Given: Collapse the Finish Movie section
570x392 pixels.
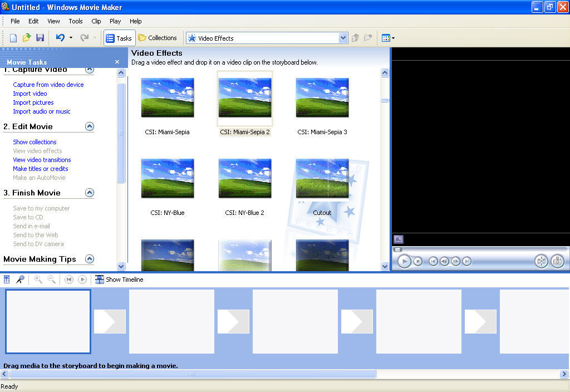Looking at the screenshot, I should 90,193.
